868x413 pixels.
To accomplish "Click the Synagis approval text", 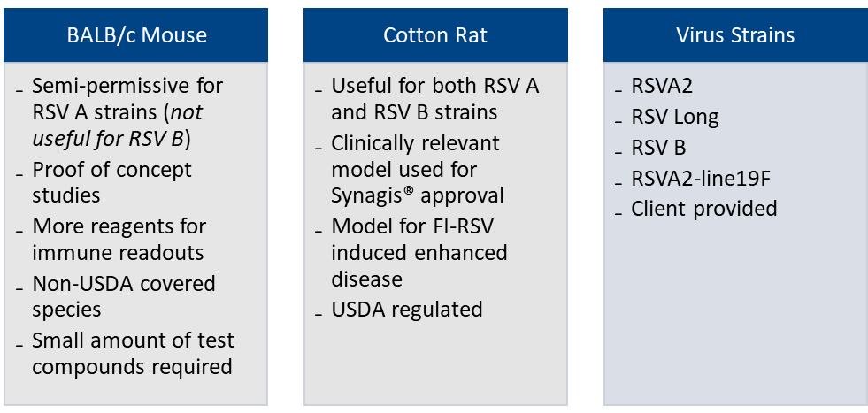I will [418, 196].
